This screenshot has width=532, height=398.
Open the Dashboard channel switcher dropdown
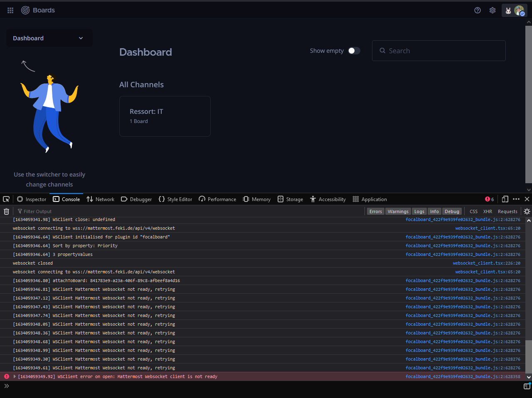click(49, 38)
